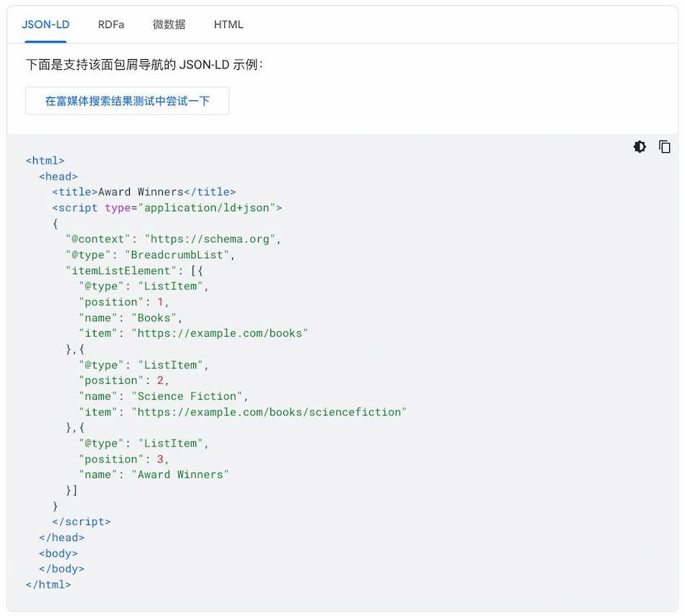The image size is (685, 616).
Task: Click the https://schema.org context string
Action: [x=212, y=239]
